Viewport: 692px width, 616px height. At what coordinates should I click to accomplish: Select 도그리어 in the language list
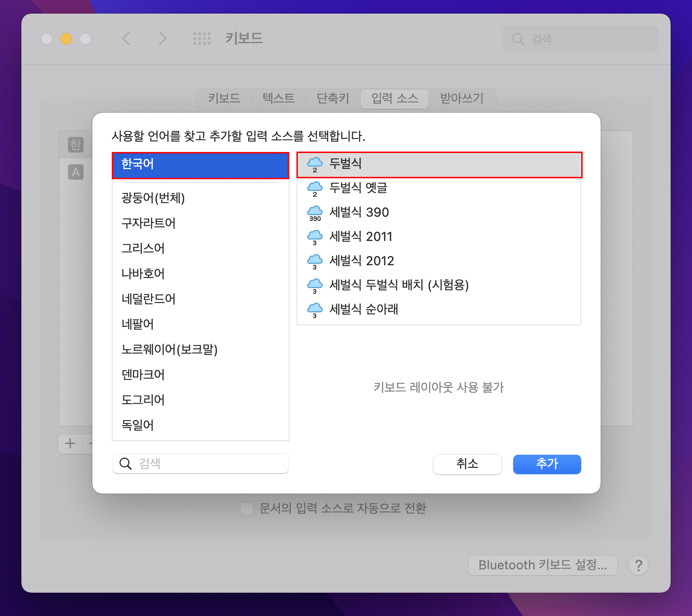201,400
